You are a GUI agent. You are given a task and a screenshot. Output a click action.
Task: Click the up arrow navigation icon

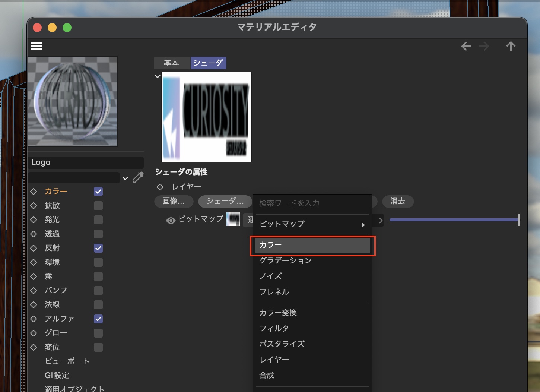(511, 46)
